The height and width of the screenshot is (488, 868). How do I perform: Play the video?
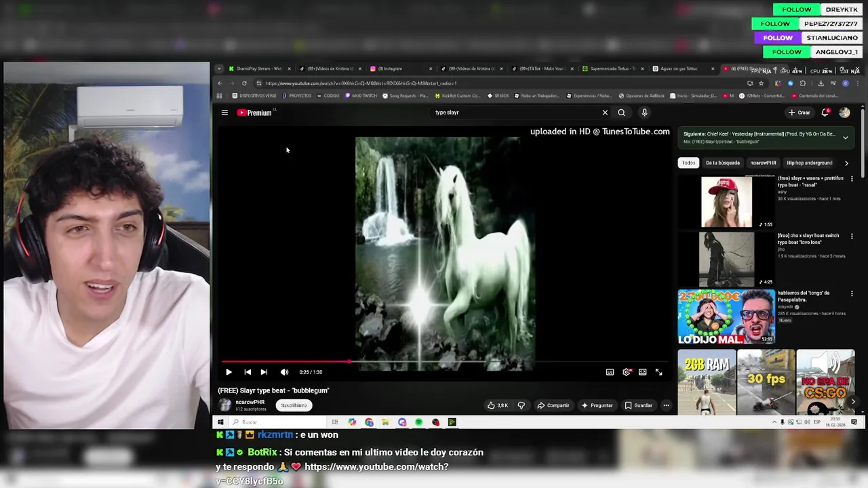pos(229,372)
